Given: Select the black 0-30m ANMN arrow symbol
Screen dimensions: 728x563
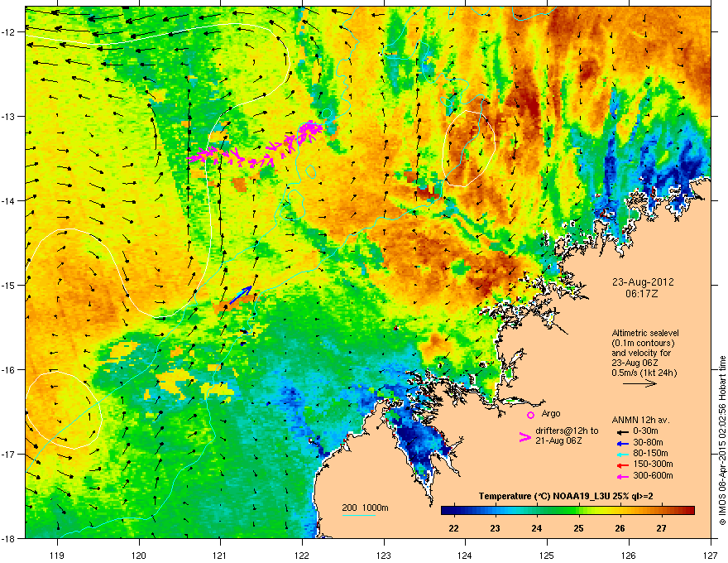Looking at the screenshot, I should pos(623,431).
